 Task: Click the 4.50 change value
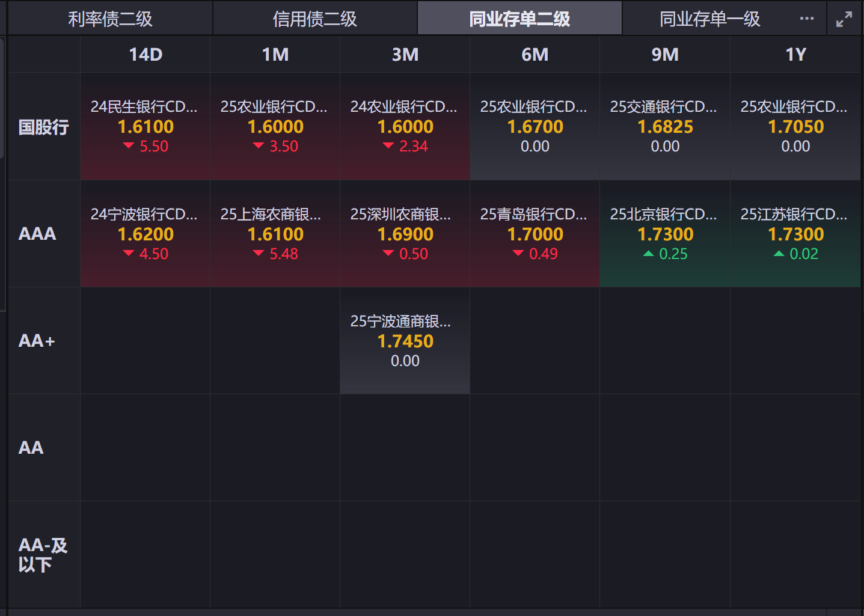(x=154, y=254)
